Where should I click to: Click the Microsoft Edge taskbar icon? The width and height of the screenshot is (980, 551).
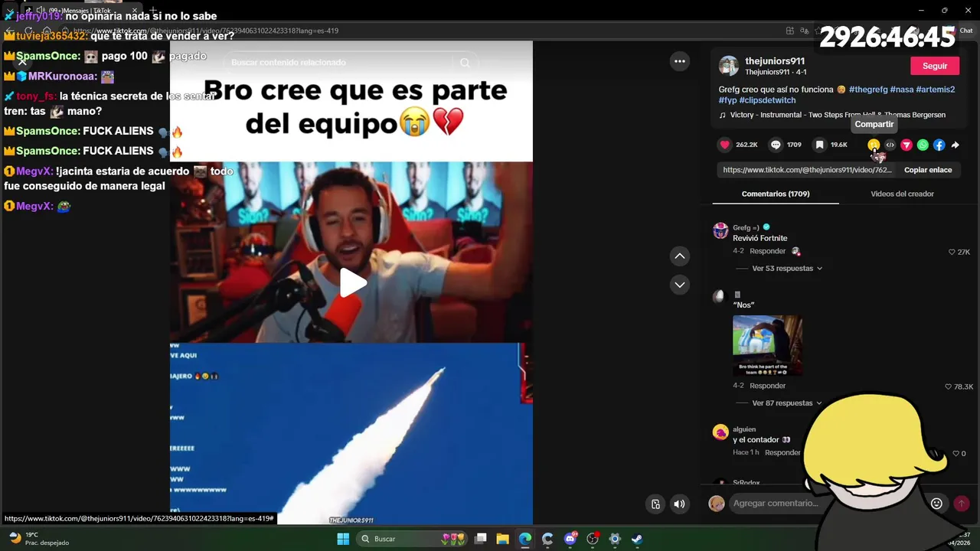pos(525,539)
